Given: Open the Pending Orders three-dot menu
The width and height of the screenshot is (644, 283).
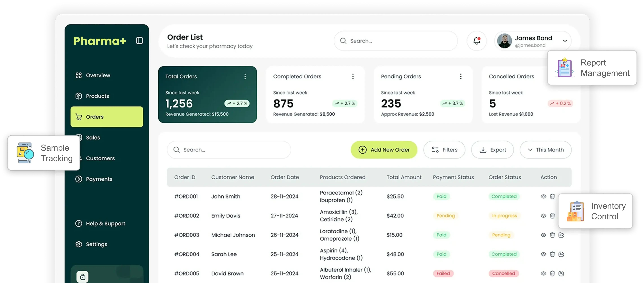Looking at the screenshot, I should point(461,77).
